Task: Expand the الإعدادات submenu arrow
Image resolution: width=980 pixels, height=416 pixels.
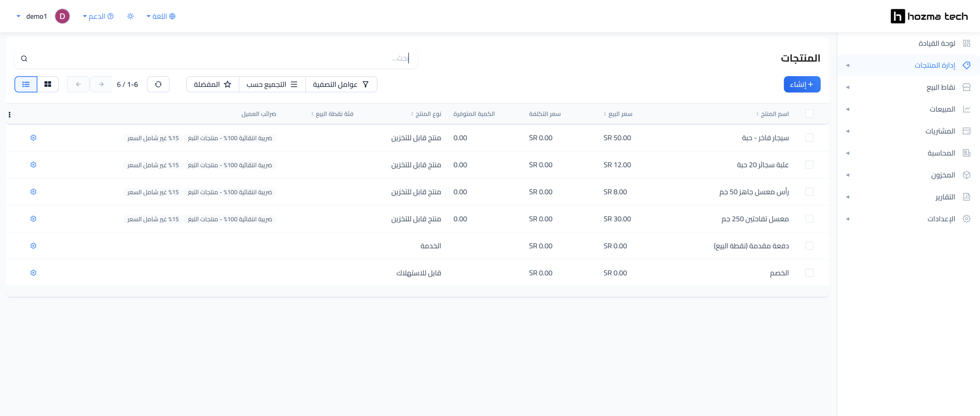Action: click(848, 219)
